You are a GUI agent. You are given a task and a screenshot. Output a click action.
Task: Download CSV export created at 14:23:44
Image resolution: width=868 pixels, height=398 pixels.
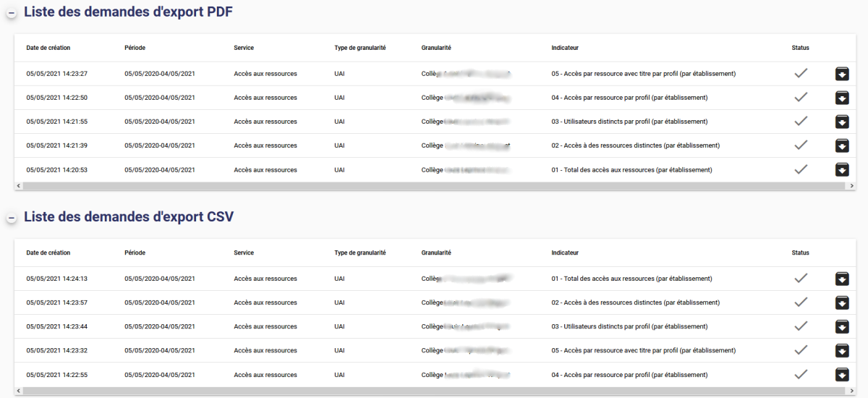click(x=842, y=326)
